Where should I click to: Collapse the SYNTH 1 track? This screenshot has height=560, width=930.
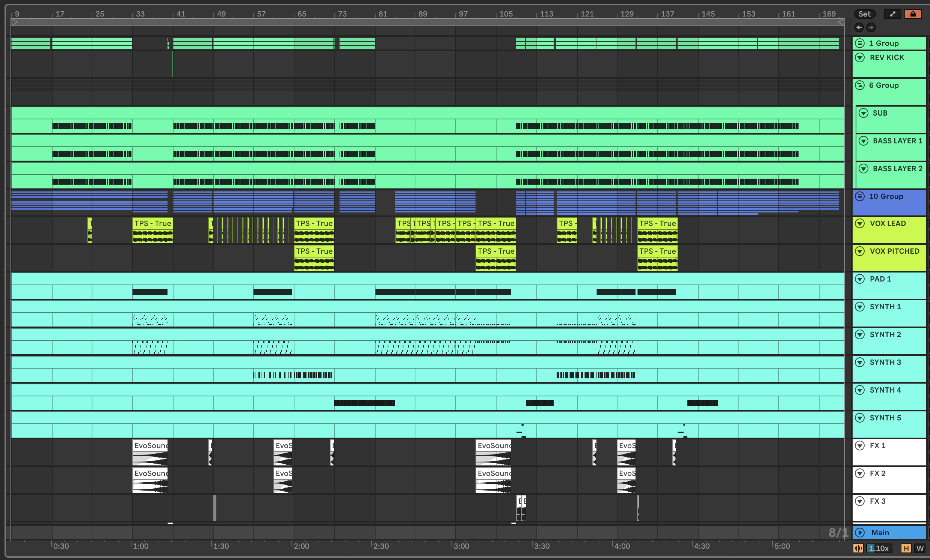pos(860,307)
